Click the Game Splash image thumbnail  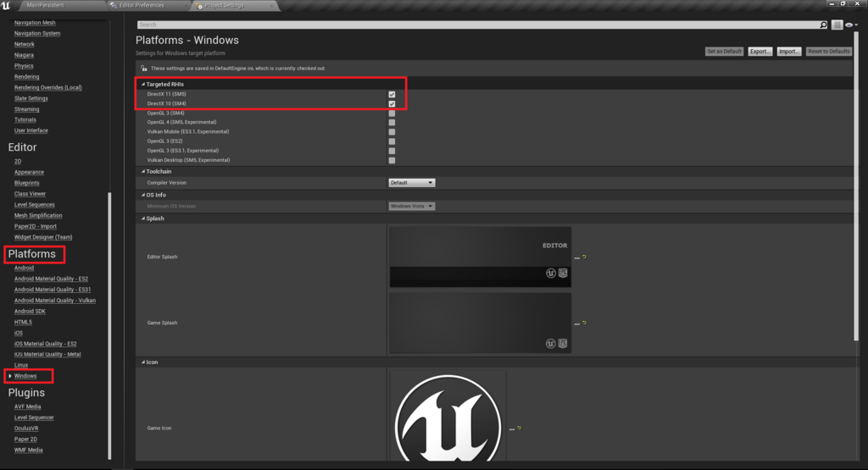click(x=480, y=323)
